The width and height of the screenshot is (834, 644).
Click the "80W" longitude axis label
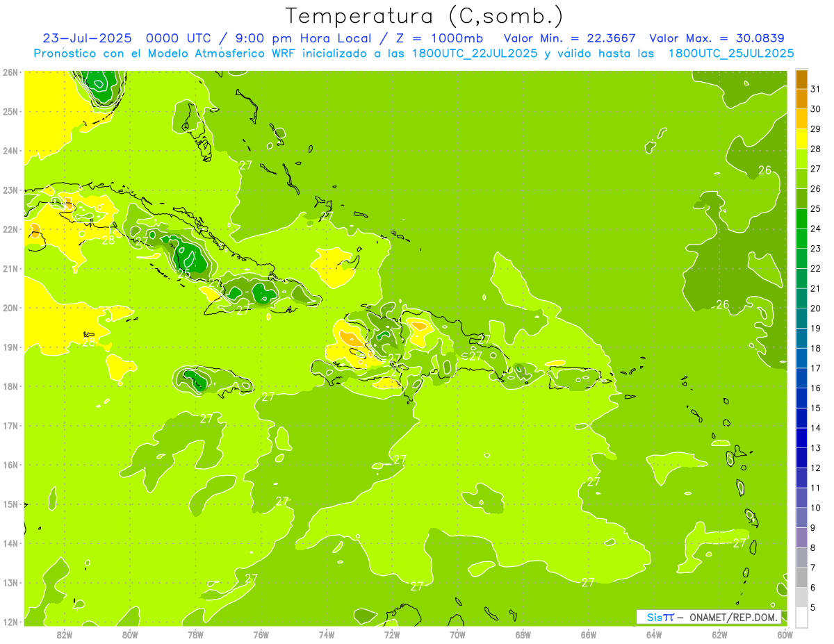[x=130, y=634]
